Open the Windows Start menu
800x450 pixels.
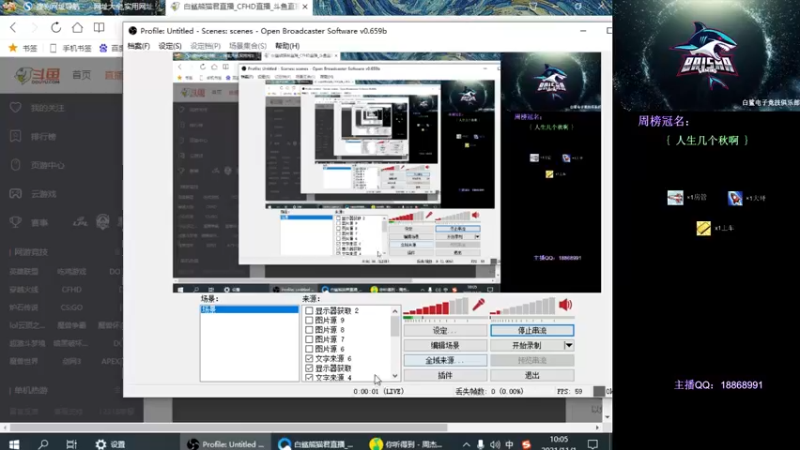coord(14,444)
